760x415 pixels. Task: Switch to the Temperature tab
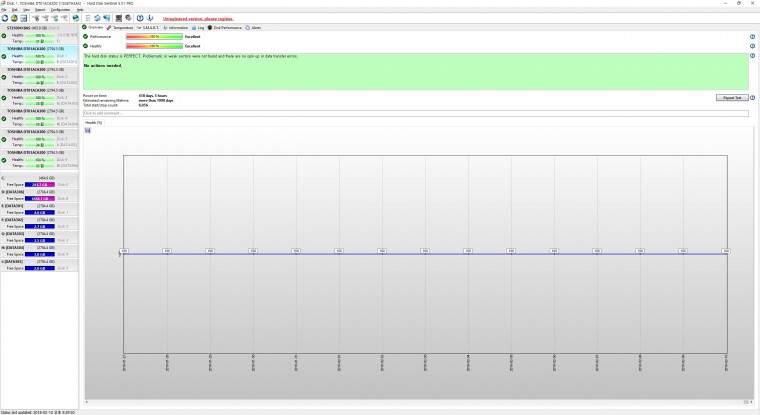coord(120,28)
